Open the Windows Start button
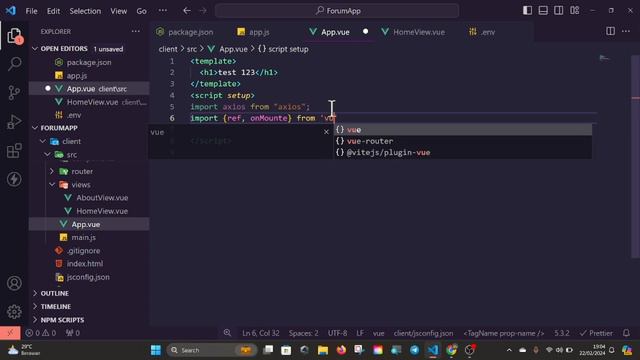The height and width of the screenshot is (360, 640). [156, 350]
